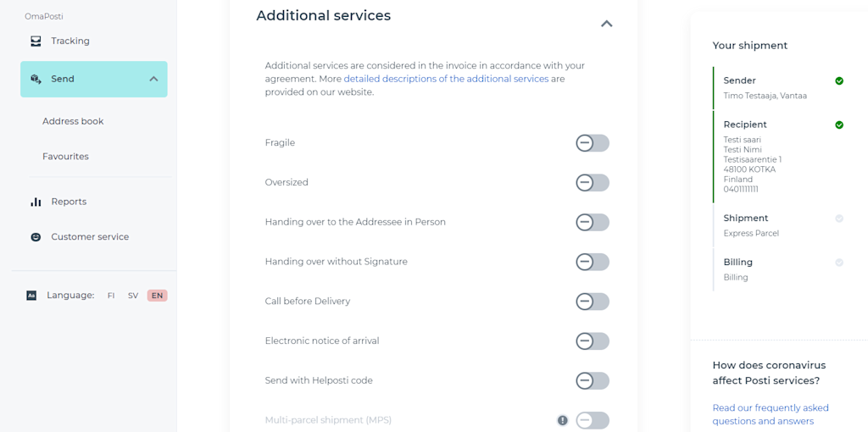Enable Electronic notice of arrival

(x=593, y=341)
